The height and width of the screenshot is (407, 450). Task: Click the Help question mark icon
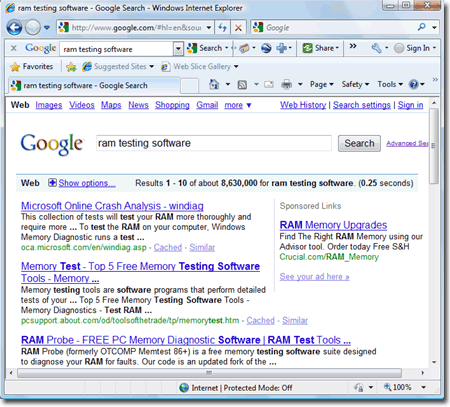[x=413, y=85]
